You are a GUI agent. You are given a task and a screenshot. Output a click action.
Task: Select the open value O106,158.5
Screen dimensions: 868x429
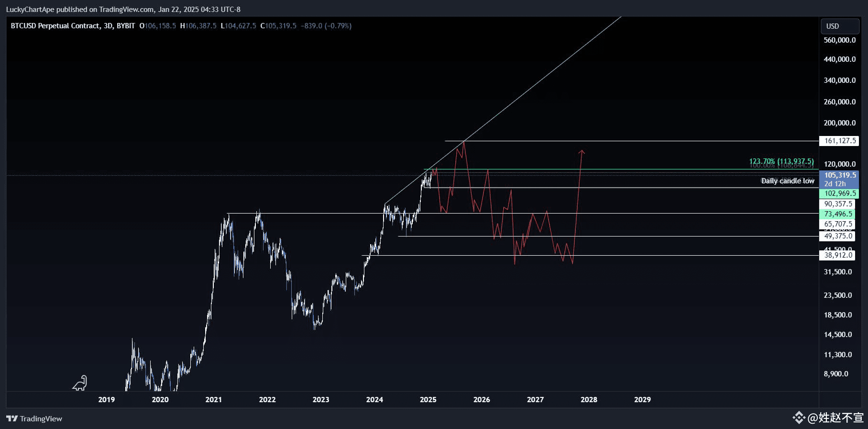158,26
